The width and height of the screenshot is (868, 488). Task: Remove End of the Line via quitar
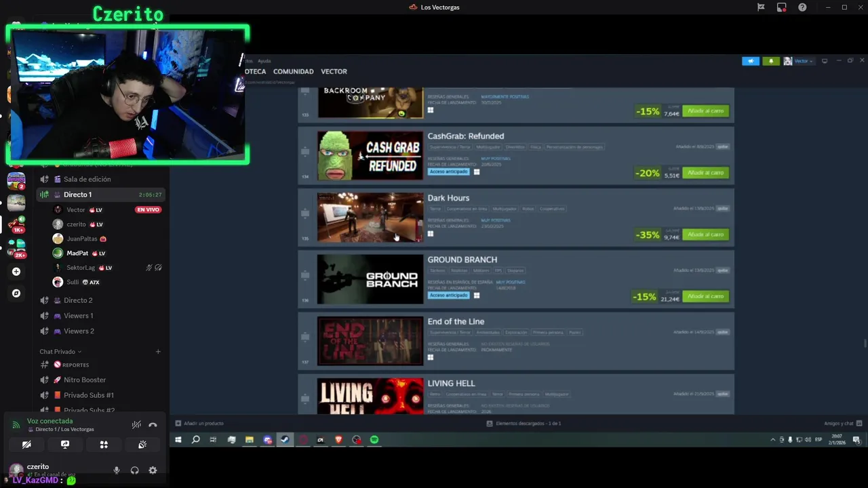[723, 331]
